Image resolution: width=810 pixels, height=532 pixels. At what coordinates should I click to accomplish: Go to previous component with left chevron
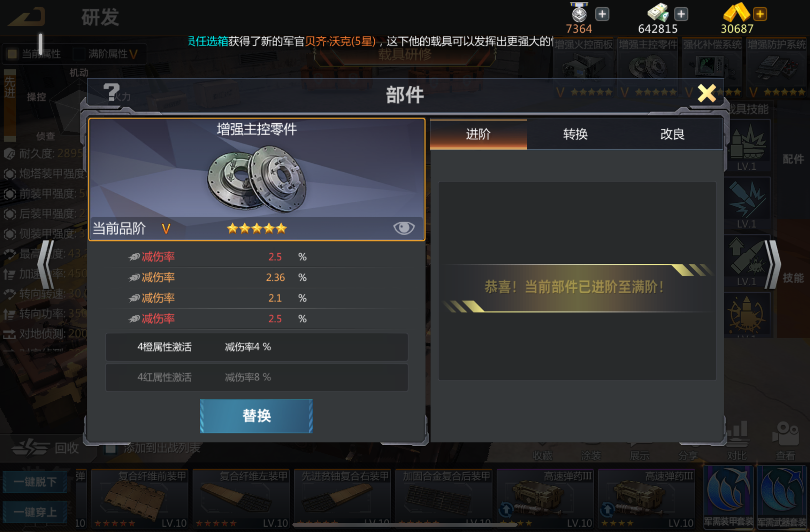(x=46, y=265)
